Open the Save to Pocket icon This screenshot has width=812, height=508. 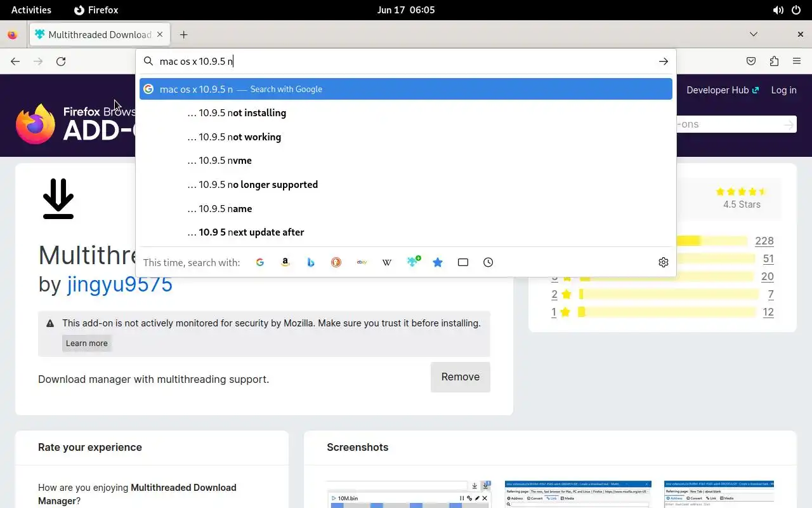pyautogui.click(x=751, y=62)
